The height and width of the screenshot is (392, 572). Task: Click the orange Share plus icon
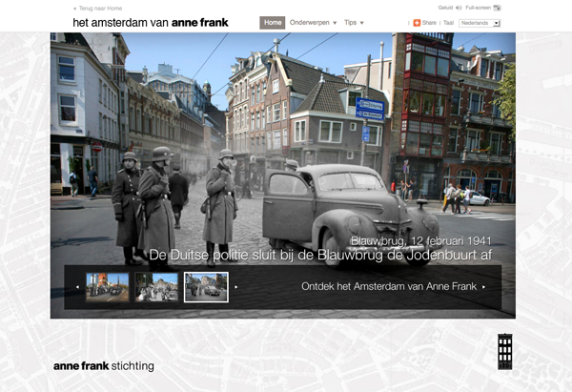pyautogui.click(x=417, y=23)
